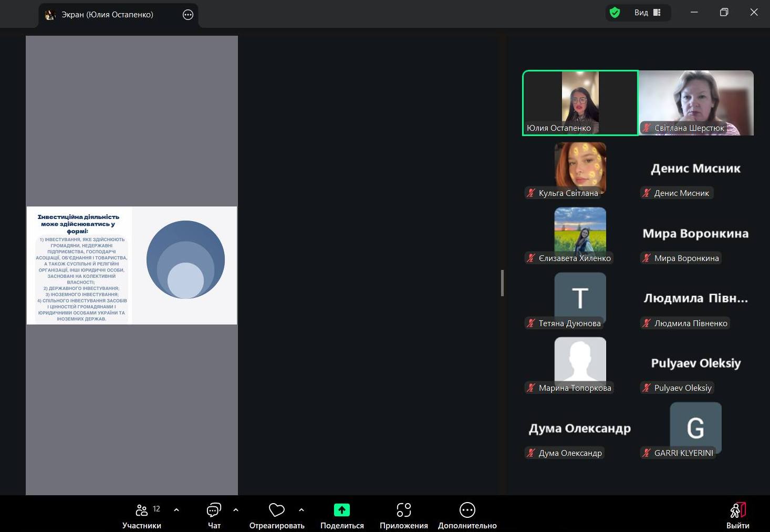
Task: Click the panel divider resize handle
Action: (503, 283)
